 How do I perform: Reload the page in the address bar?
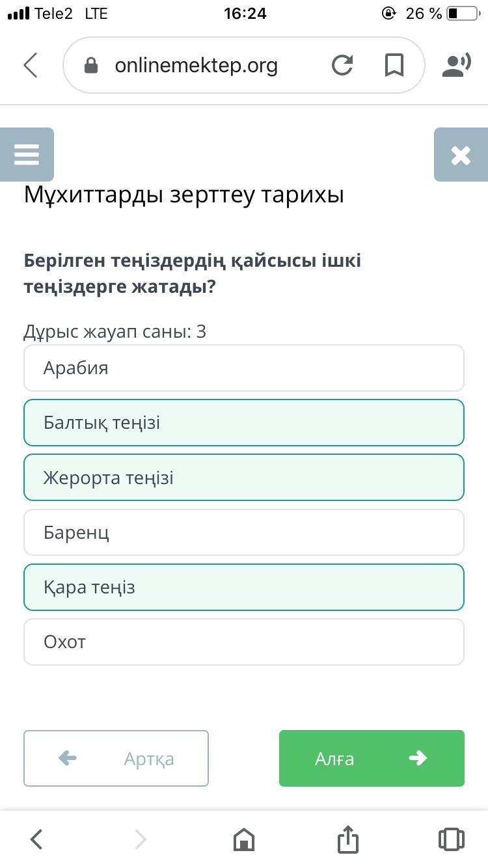(342, 65)
